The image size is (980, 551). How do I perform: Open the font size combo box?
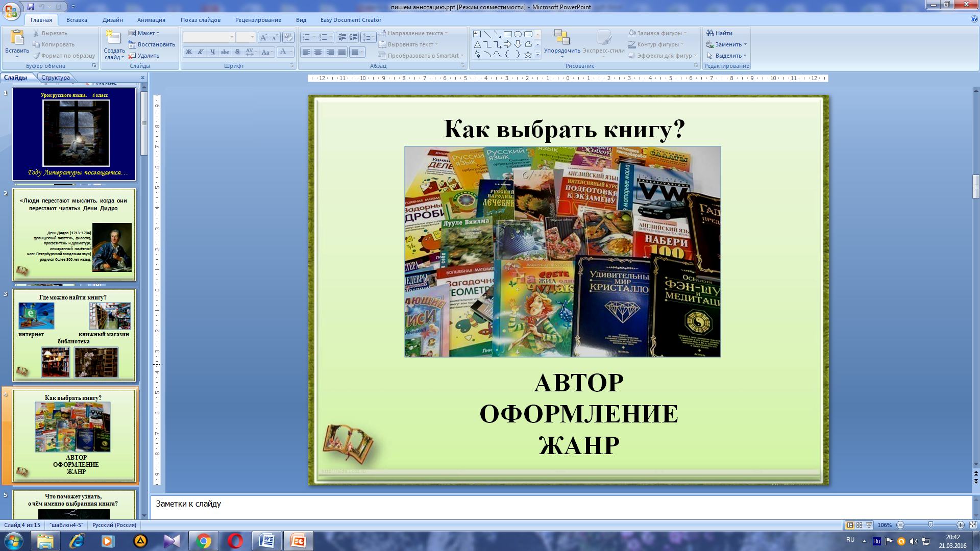point(246,37)
